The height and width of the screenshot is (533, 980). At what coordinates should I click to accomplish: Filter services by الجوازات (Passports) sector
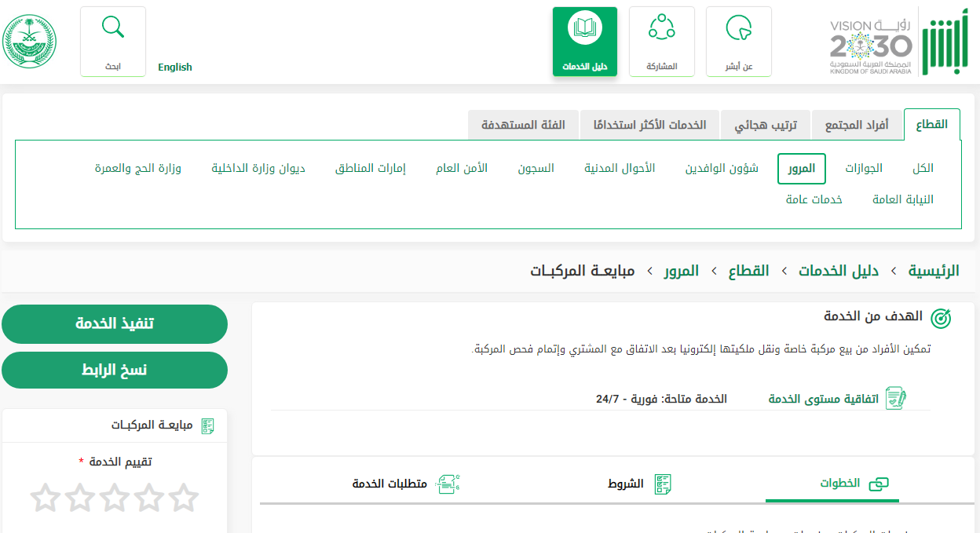pyautogui.click(x=864, y=169)
